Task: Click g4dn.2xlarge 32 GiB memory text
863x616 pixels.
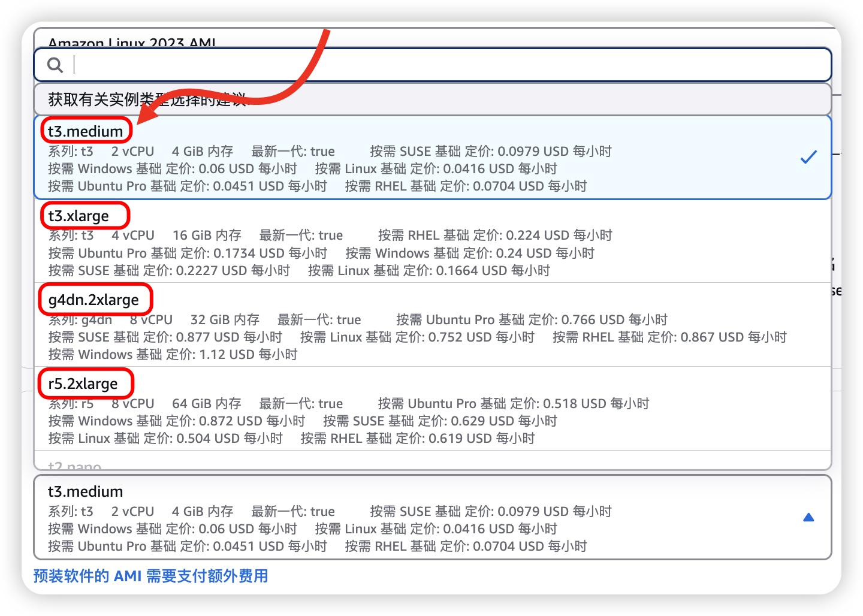Action: (x=225, y=319)
